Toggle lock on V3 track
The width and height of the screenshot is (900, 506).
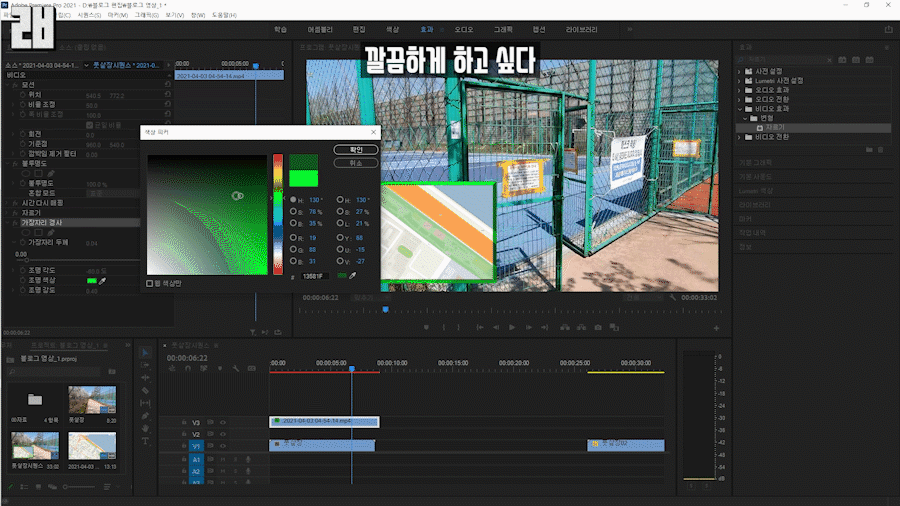pos(184,422)
